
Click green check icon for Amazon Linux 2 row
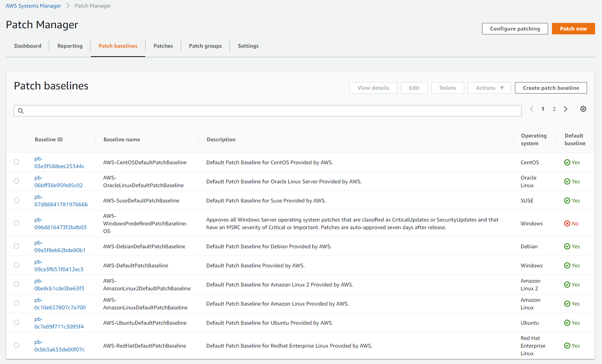tap(567, 285)
